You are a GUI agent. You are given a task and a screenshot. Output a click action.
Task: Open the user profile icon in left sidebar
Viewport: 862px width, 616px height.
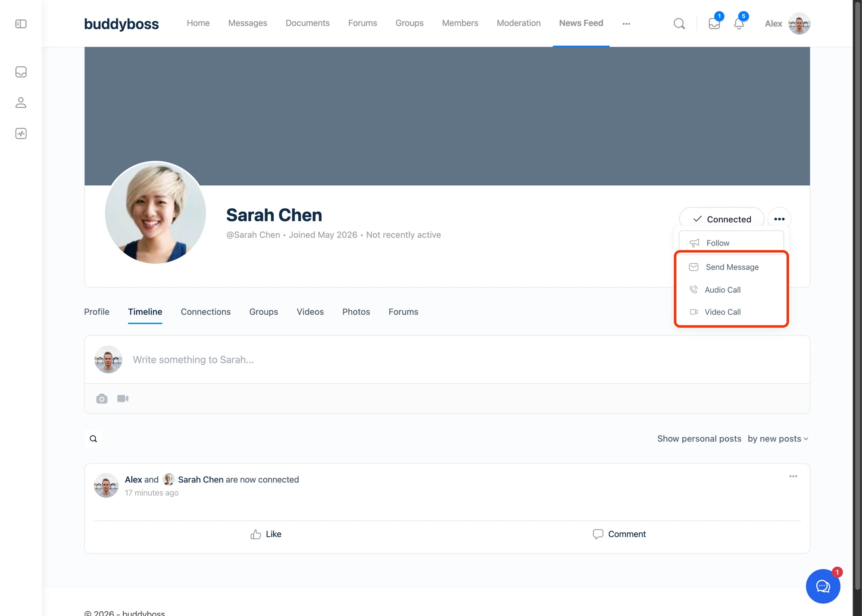click(21, 103)
